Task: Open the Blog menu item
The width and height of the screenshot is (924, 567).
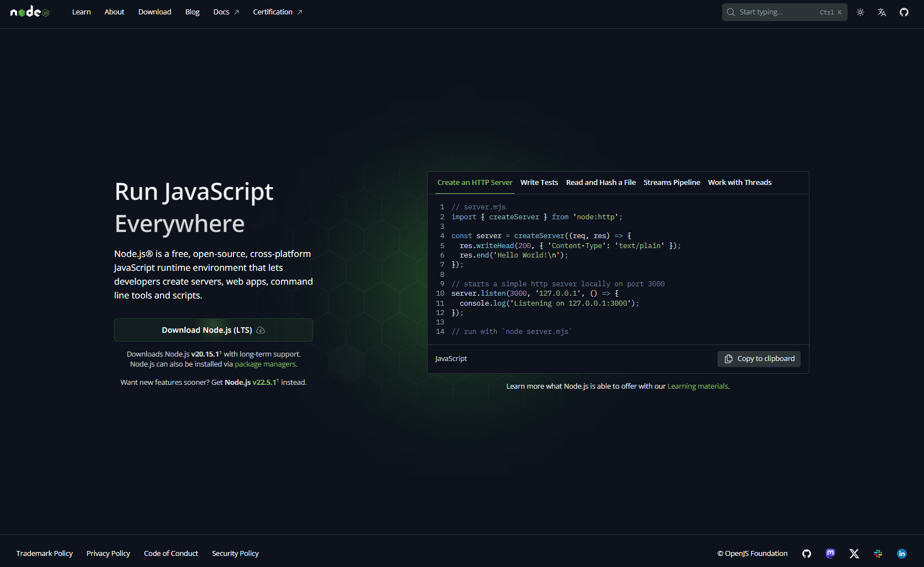Action: (193, 12)
